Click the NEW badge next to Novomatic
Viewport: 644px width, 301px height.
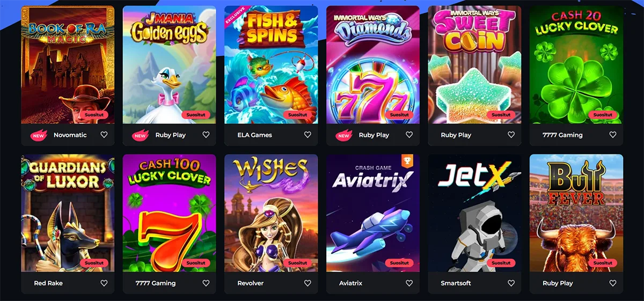pos(39,135)
